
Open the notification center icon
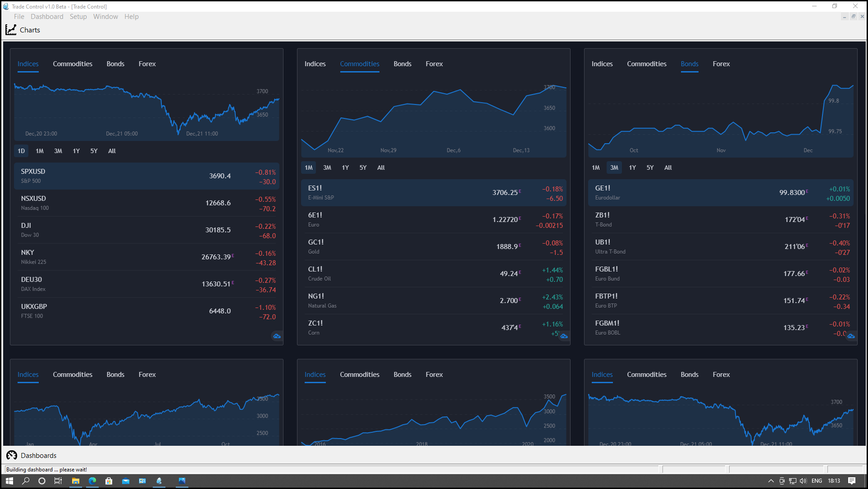(x=852, y=481)
